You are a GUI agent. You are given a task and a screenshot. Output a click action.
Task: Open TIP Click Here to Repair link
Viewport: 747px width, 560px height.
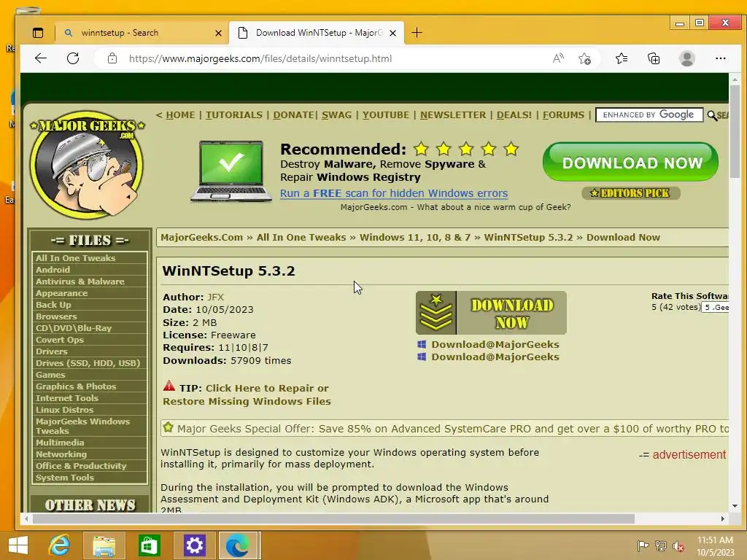coord(247,394)
